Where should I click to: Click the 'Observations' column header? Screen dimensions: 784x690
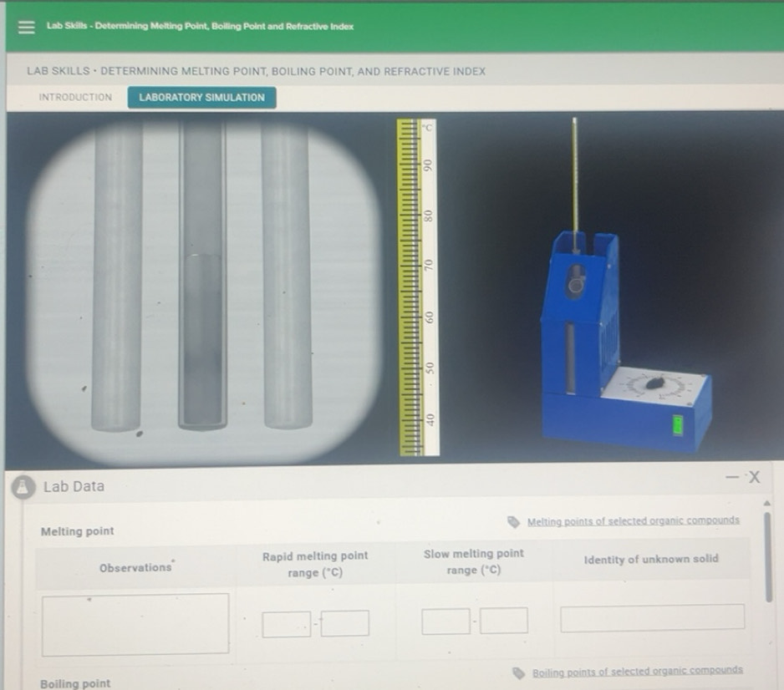pyautogui.click(x=135, y=567)
